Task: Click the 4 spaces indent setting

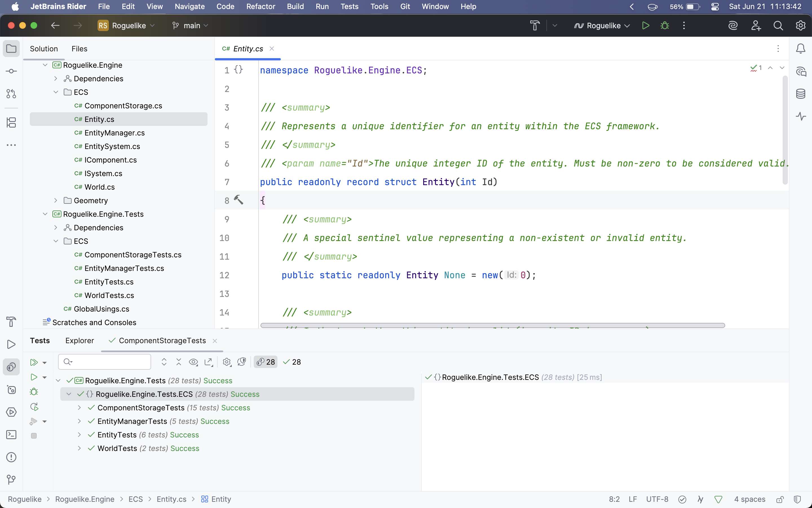Action: click(750, 499)
